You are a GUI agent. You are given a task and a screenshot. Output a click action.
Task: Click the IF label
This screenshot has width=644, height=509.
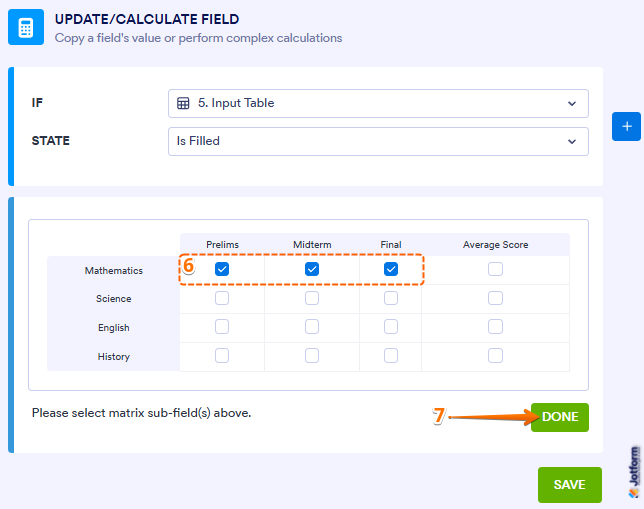[37, 103]
